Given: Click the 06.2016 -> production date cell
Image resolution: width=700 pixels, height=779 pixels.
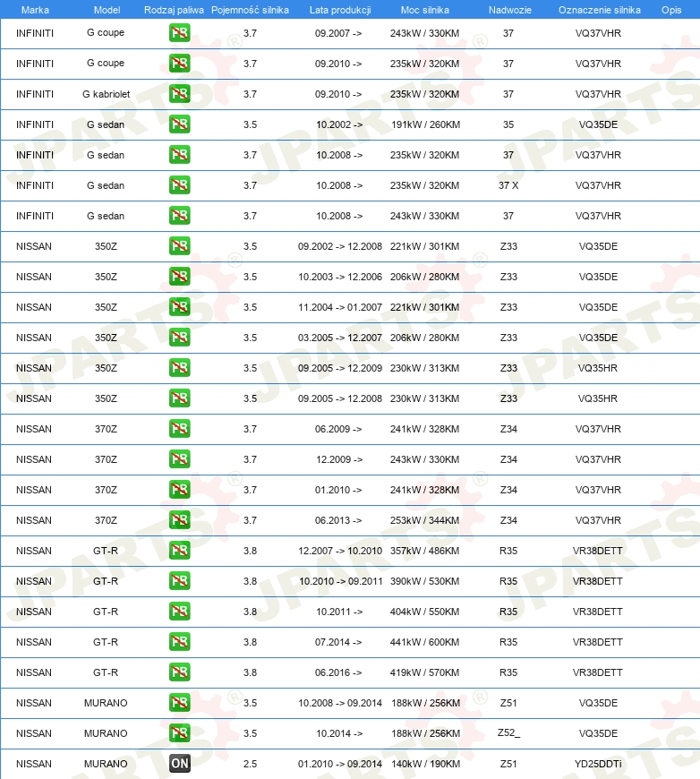Looking at the screenshot, I should 338,672.
